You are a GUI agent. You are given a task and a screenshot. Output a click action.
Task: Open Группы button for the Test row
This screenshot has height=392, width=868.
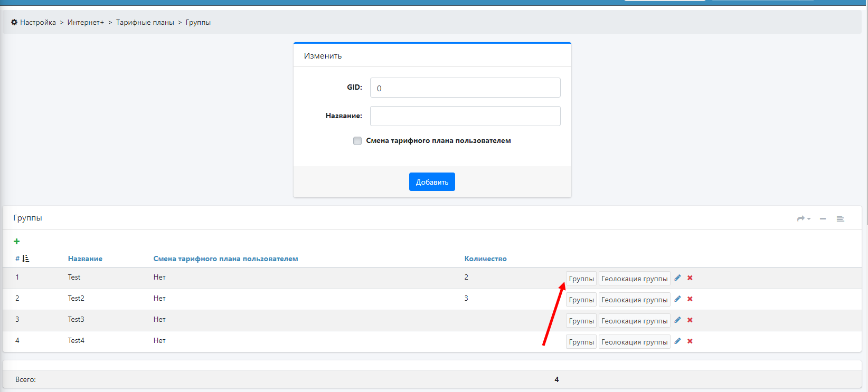581,279
